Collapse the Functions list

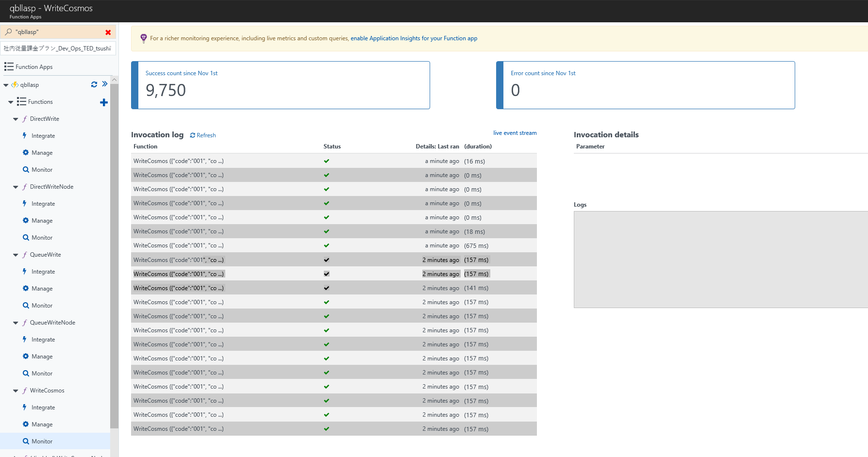pos(11,102)
